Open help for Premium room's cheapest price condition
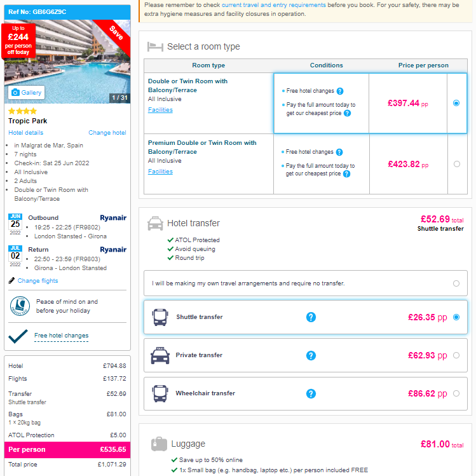The image size is (476, 476). [x=347, y=174]
